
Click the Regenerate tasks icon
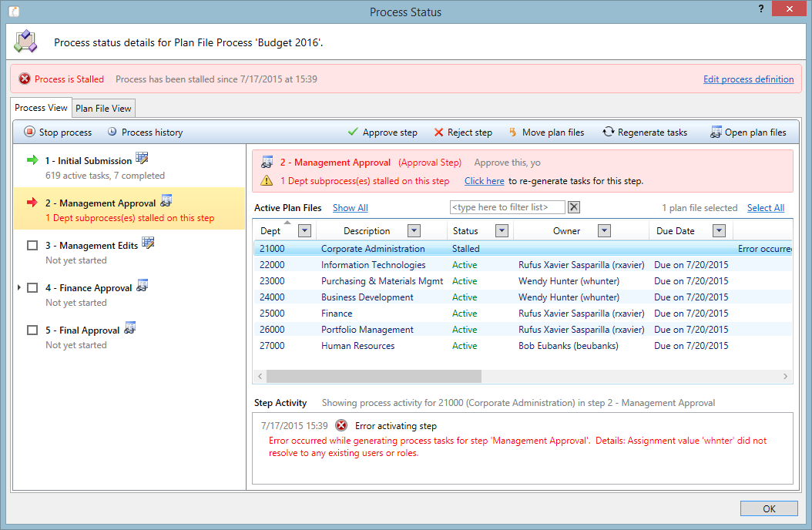(608, 132)
